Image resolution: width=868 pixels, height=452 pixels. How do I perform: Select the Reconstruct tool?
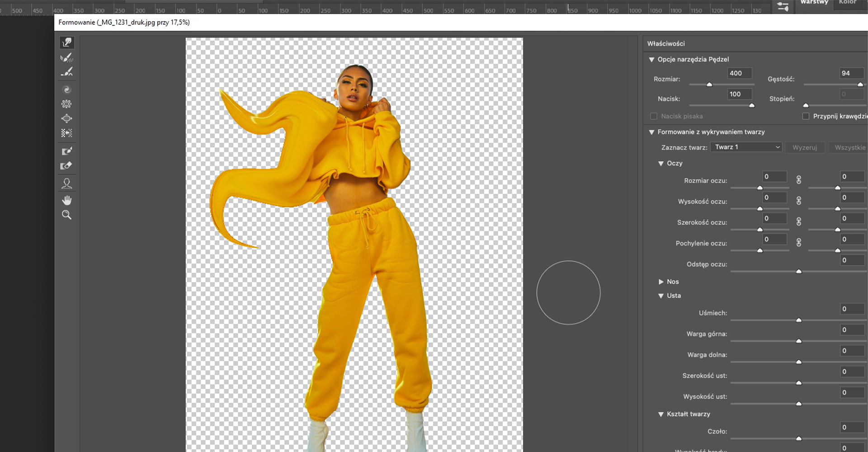pyautogui.click(x=67, y=57)
